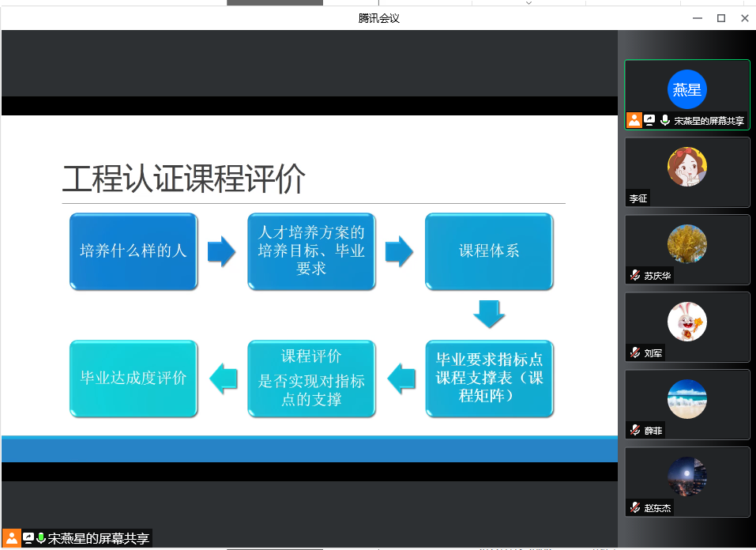
Task: Select 苏庆华's yellow tree avatar
Action: [686, 244]
